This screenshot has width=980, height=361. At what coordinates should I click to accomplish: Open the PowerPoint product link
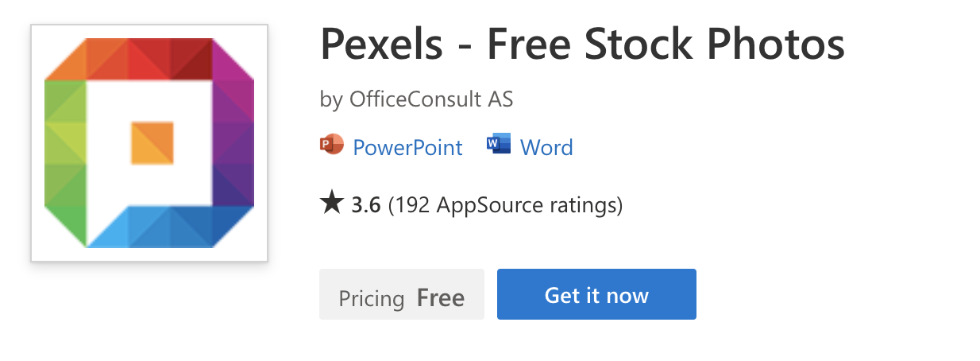point(407,148)
